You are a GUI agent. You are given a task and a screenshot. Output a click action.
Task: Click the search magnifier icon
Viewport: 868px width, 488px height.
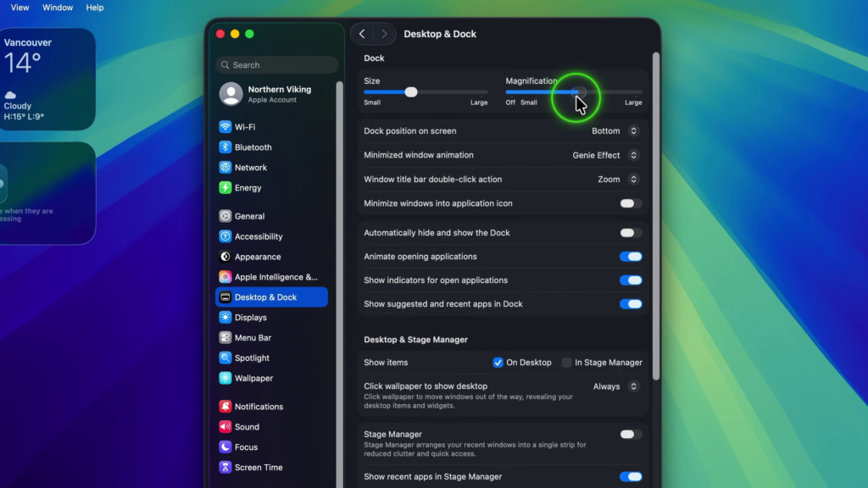(x=225, y=64)
